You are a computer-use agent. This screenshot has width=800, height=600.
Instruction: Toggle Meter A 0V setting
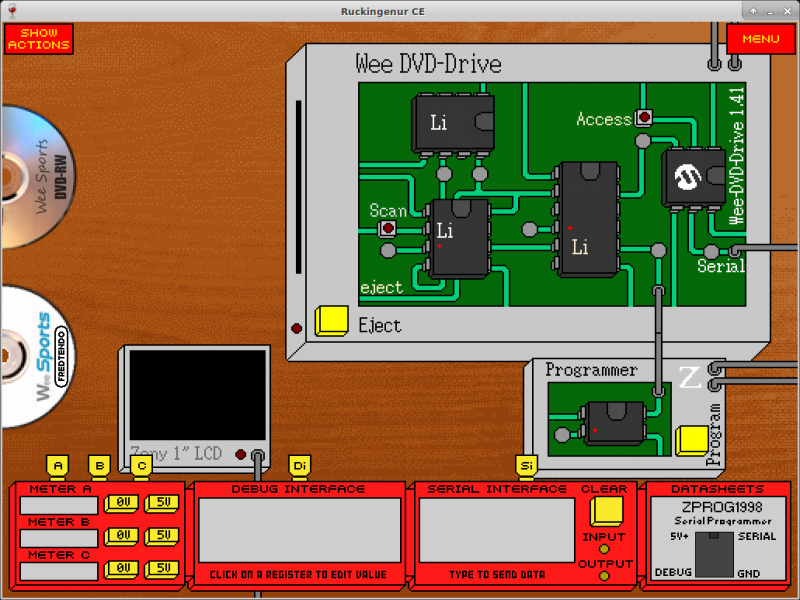[124, 504]
